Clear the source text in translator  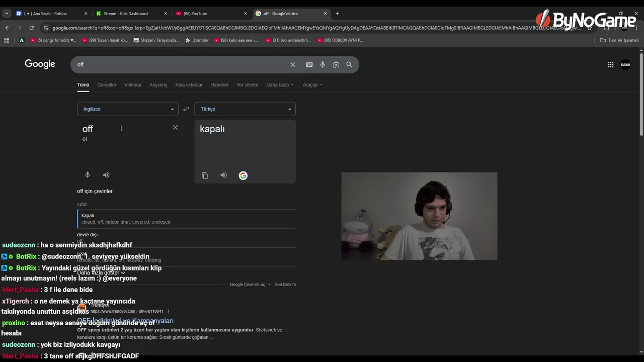click(x=175, y=128)
